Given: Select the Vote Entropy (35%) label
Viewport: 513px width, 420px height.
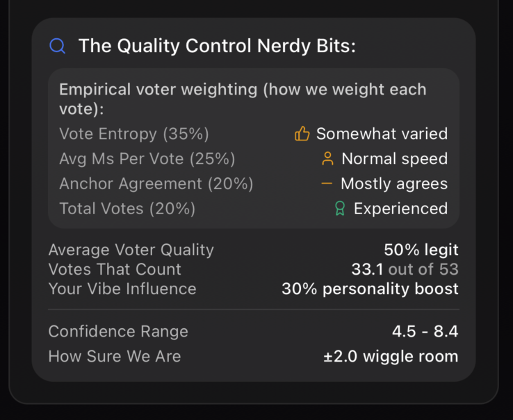Looking at the screenshot, I should click(134, 134).
